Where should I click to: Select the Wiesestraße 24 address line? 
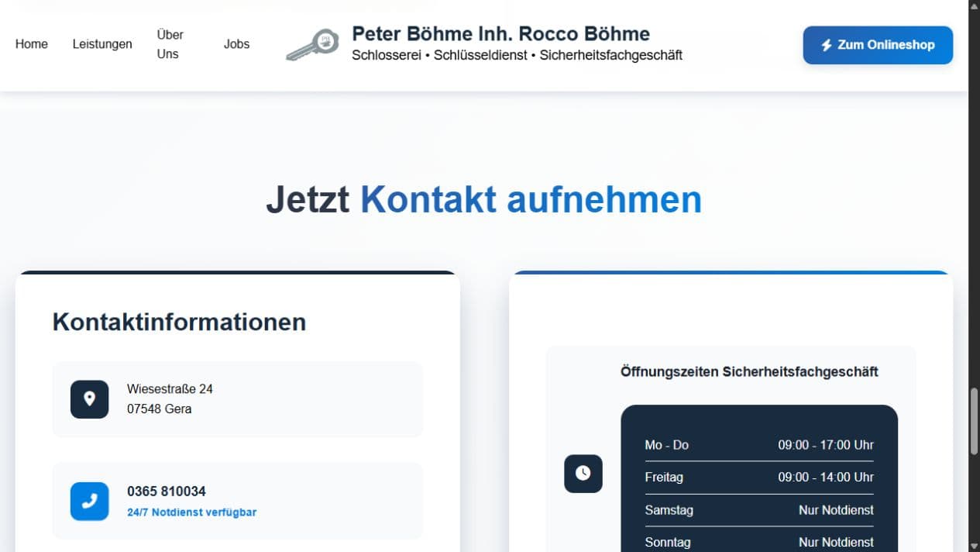[x=170, y=389]
